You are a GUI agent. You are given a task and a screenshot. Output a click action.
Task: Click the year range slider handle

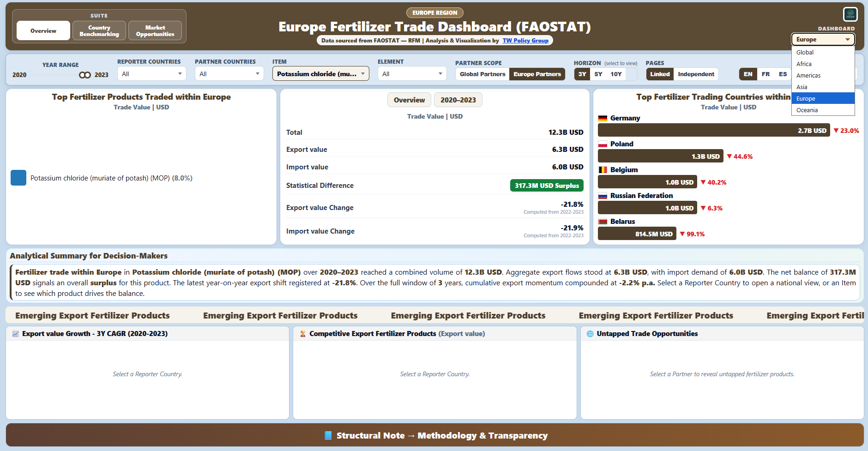(x=84, y=75)
